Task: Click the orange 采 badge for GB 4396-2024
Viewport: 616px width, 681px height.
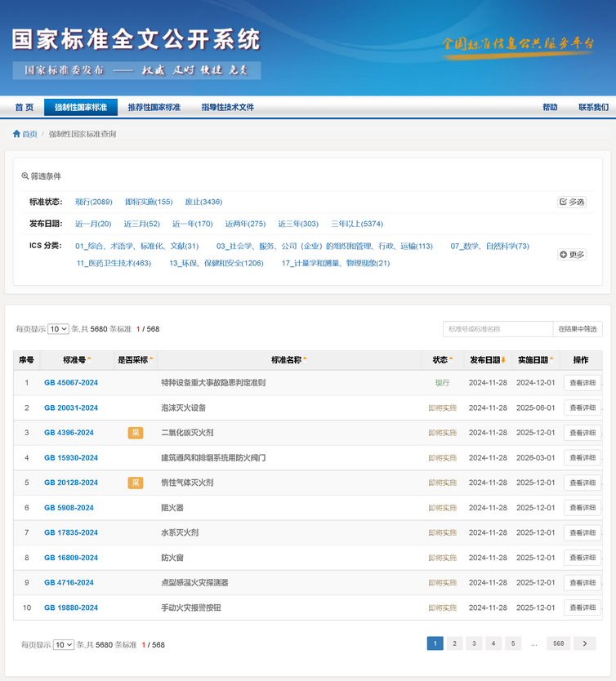Action: pos(135,433)
